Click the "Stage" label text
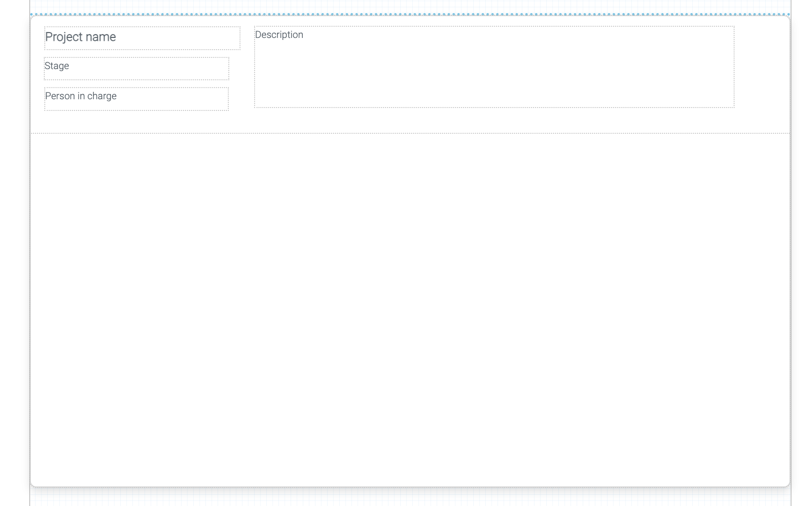 56,66
